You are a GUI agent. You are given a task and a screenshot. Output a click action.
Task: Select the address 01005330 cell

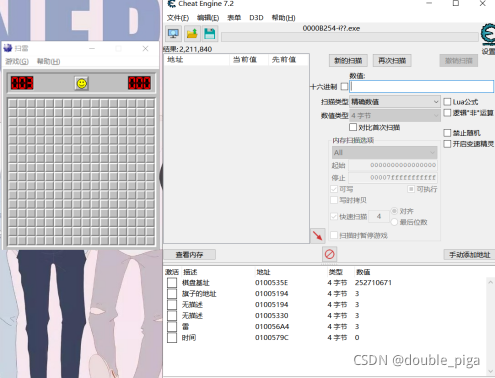pos(272,316)
